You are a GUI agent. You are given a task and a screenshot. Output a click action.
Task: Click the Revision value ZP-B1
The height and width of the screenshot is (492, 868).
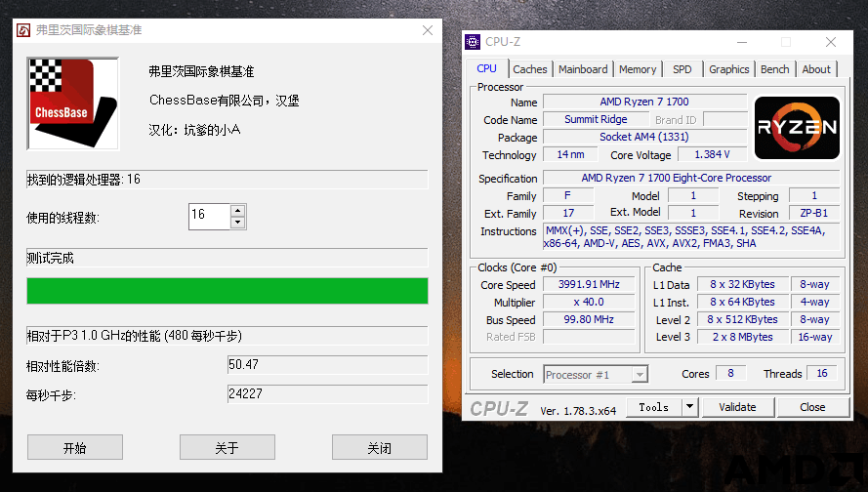(x=813, y=213)
